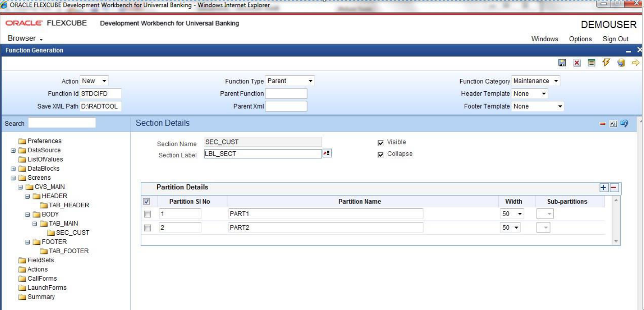The image size is (644, 310).
Task: Open the Options menu
Action: pos(580,39)
